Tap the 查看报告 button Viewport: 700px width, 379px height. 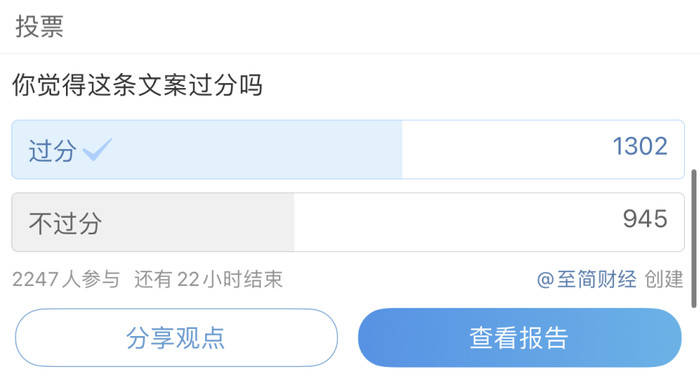tap(520, 337)
